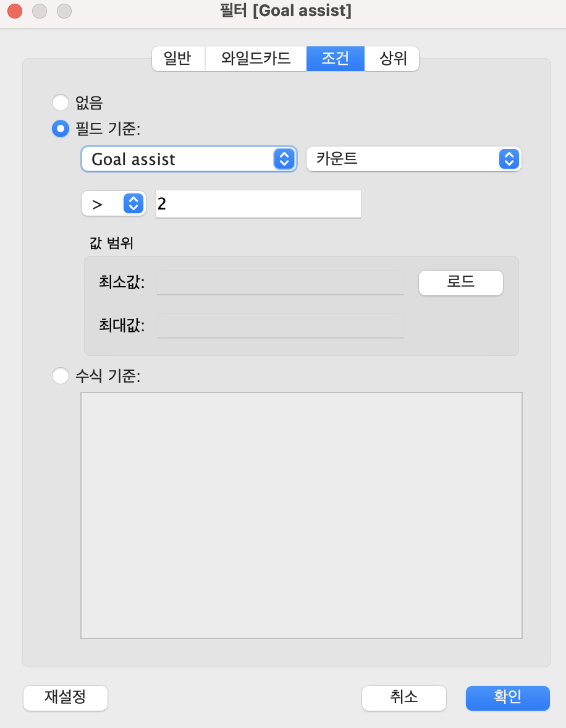
Task: Choose the 필드 기준 radio option
Action: (x=61, y=129)
